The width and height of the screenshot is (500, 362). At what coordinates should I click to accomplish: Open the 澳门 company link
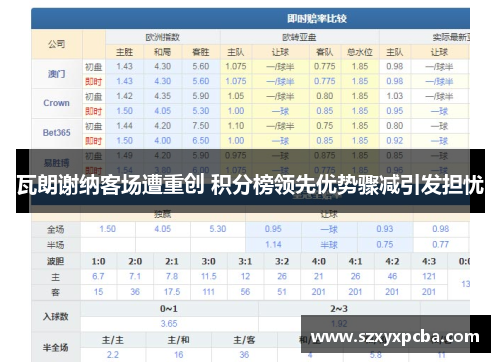(x=56, y=74)
